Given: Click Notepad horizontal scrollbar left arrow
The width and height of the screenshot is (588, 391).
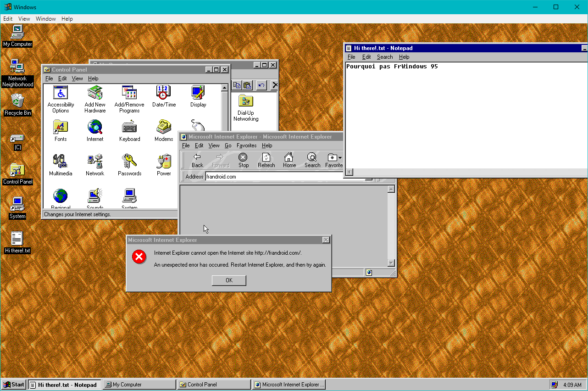Looking at the screenshot, I should tap(349, 172).
